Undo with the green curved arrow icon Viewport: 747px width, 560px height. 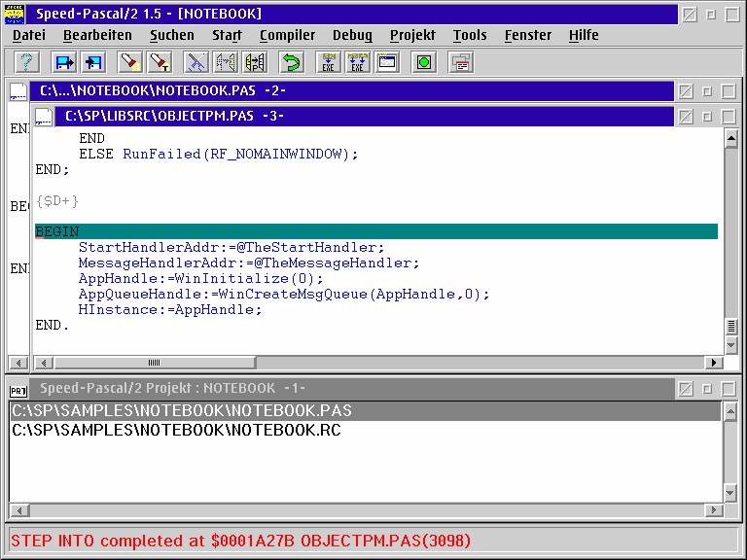pos(292,62)
